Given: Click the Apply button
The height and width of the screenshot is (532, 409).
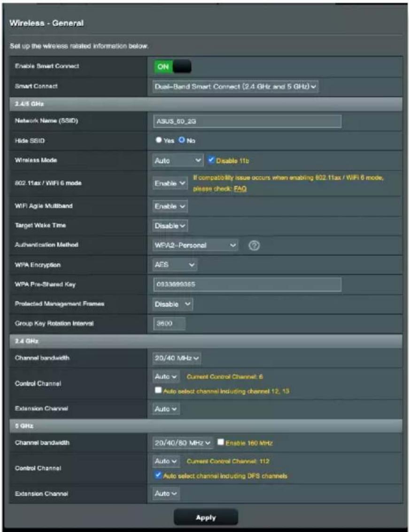Looking at the screenshot, I should tap(206, 517).
